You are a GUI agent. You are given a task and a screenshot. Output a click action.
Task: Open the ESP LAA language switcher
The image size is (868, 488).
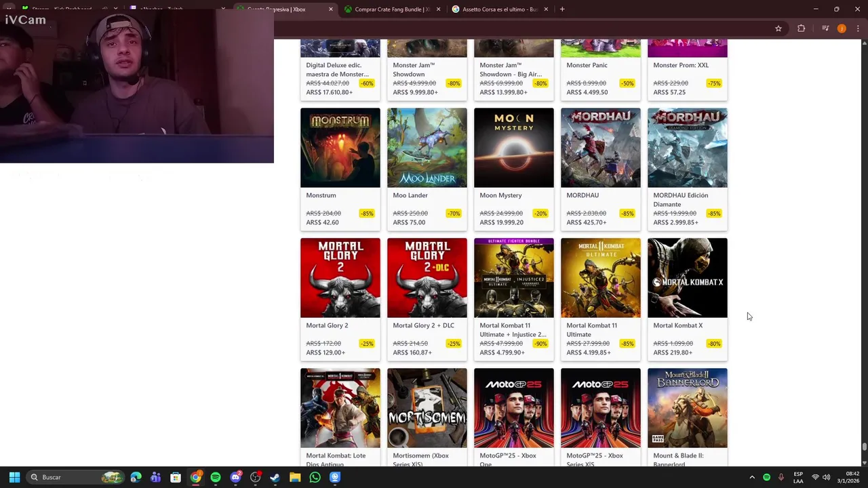(x=798, y=477)
